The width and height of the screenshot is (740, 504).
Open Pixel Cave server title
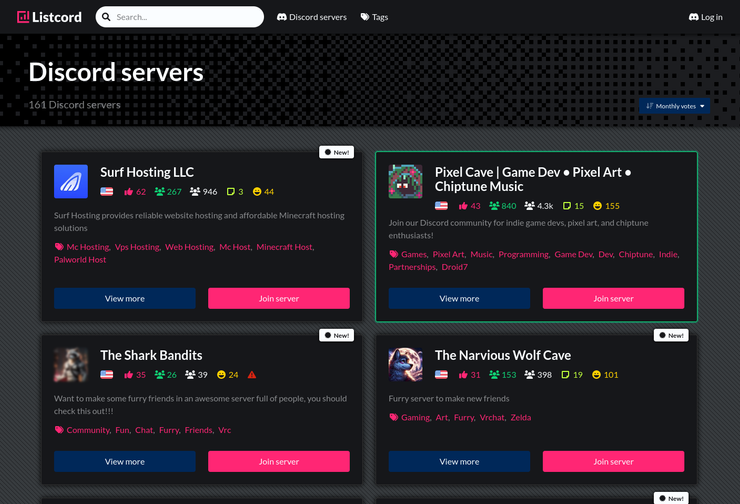(x=533, y=179)
